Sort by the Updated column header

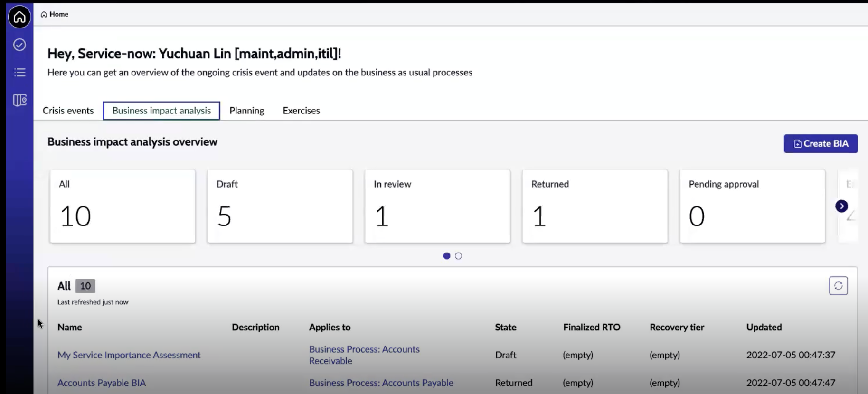point(764,327)
